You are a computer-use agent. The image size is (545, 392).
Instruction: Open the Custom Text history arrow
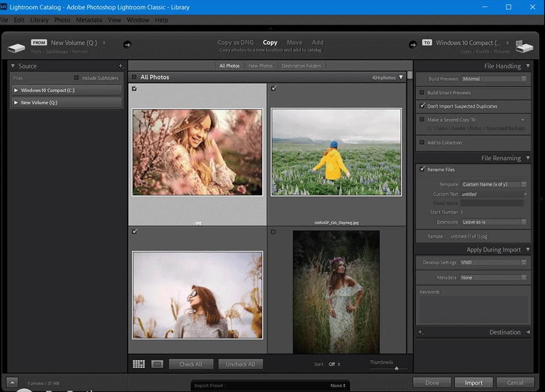[526, 194]
